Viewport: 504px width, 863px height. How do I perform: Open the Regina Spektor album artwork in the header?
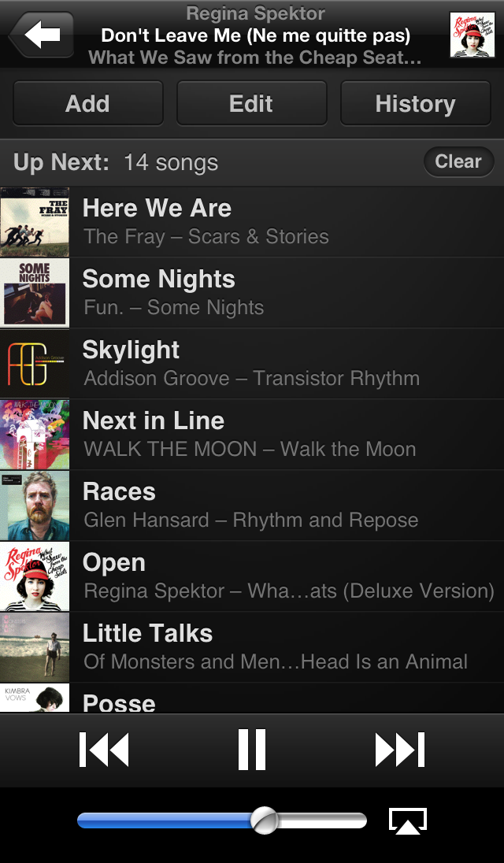(469, 35)
